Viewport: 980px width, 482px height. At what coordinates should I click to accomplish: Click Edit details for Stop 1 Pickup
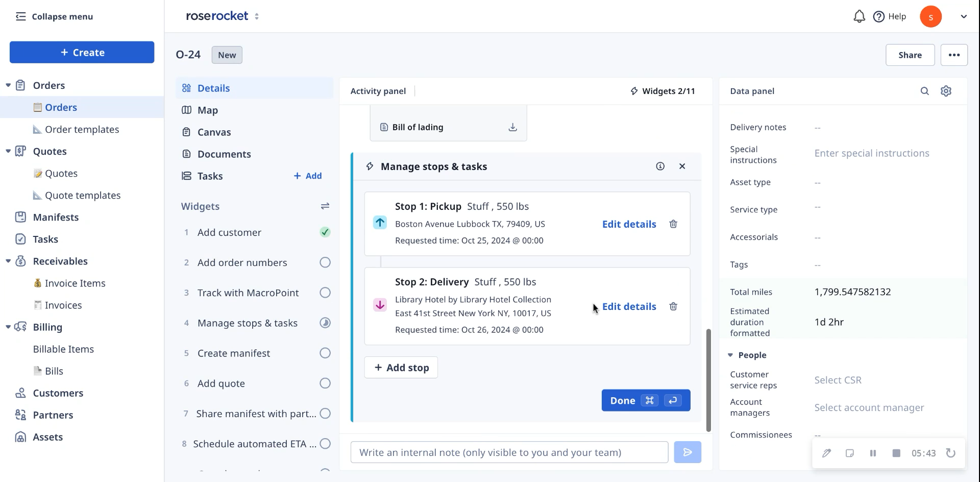[x=629, y=224]
